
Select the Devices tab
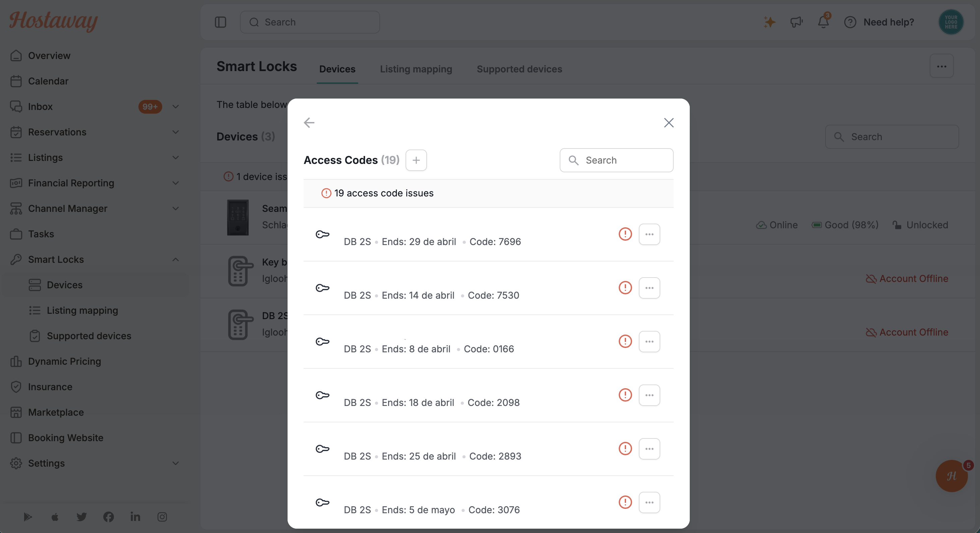point(337,69)
